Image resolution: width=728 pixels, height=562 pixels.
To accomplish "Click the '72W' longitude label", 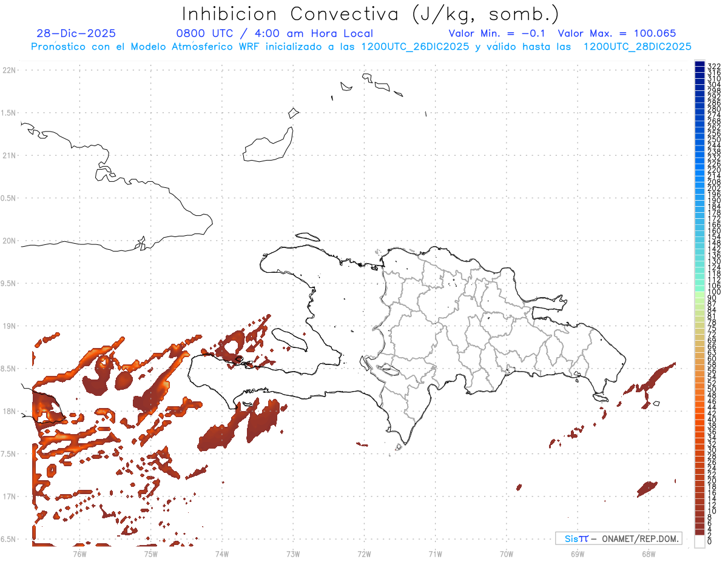I will [365, 554].
